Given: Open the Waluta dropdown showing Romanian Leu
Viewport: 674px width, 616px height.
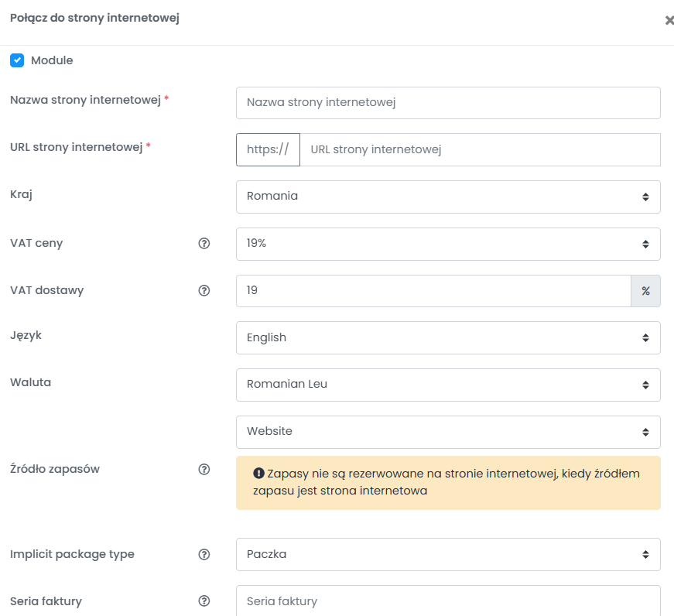Looking at the screenshot, I should 448,385.
